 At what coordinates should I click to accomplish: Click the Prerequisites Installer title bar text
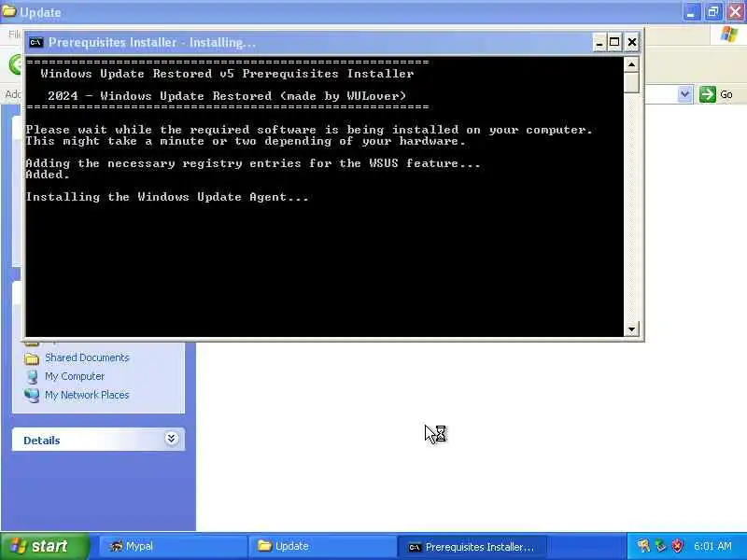(x=152, y=42)
